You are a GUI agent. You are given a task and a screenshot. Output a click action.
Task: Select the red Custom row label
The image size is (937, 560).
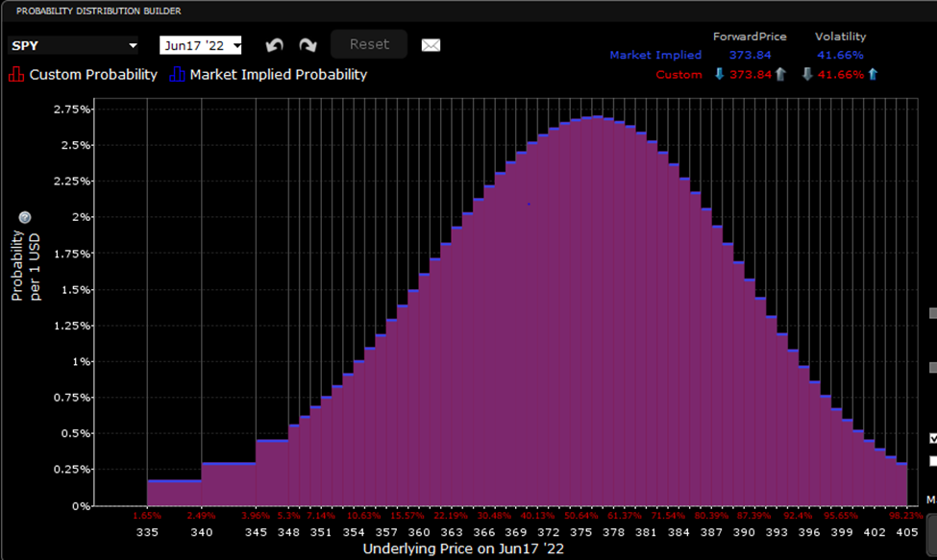(x=679, y=73)
